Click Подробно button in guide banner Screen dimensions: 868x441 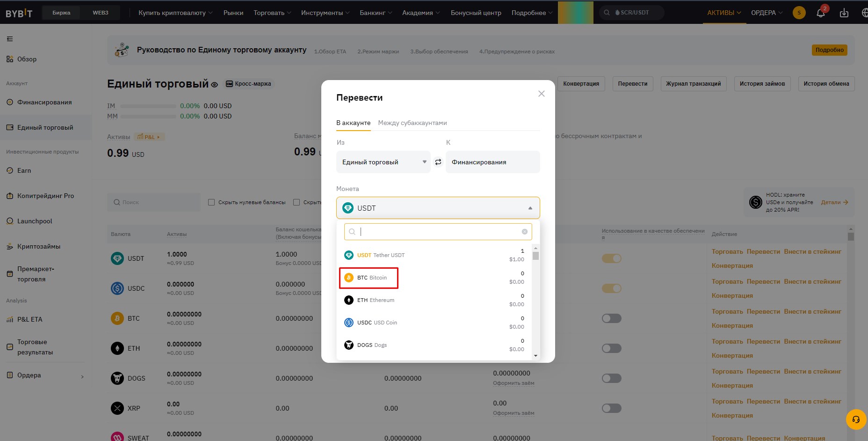[x=830, y=50]
